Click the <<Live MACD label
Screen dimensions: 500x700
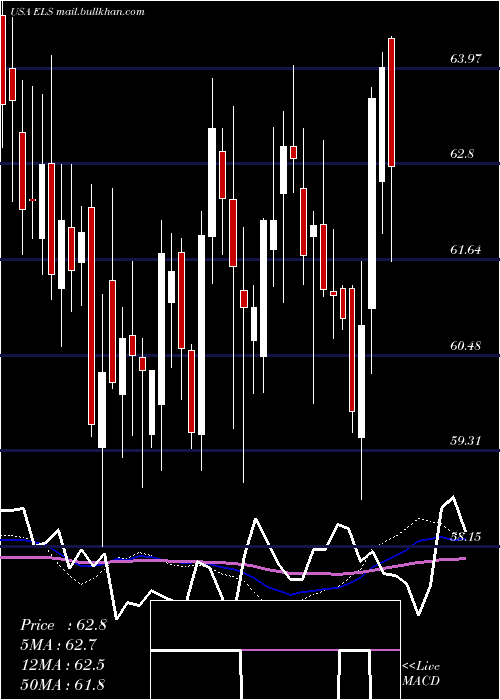point(421,673)
